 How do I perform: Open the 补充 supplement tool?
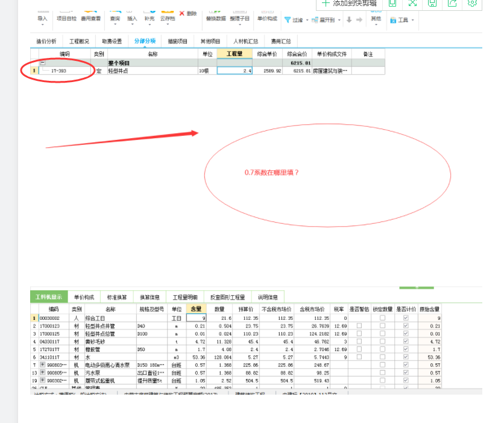[x=149, y=18]
